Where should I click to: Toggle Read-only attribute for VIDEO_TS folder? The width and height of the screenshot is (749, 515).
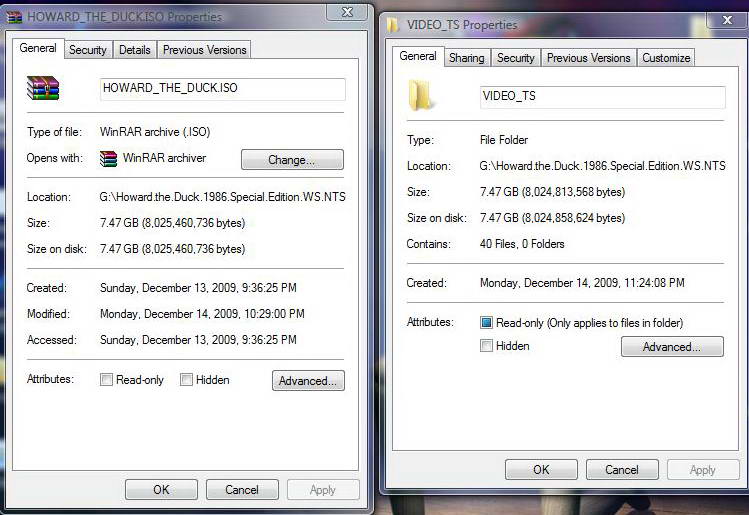coord(486,322)
